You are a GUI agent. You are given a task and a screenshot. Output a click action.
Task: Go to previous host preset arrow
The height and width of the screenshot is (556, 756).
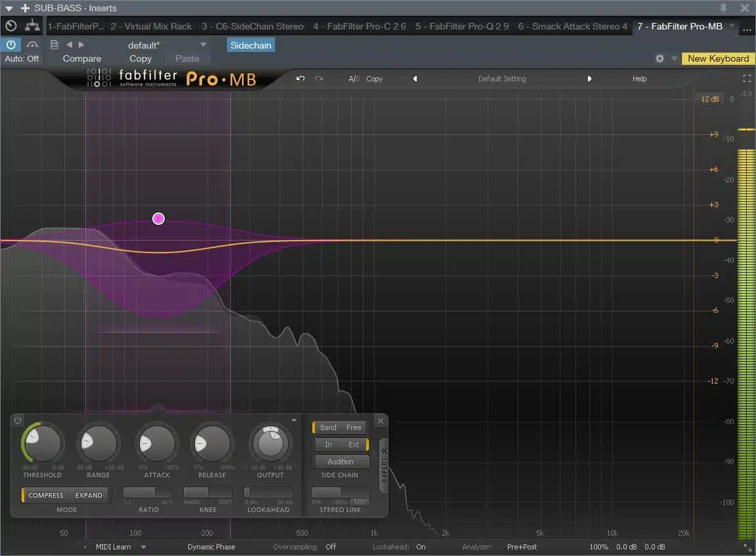[69, 45]
